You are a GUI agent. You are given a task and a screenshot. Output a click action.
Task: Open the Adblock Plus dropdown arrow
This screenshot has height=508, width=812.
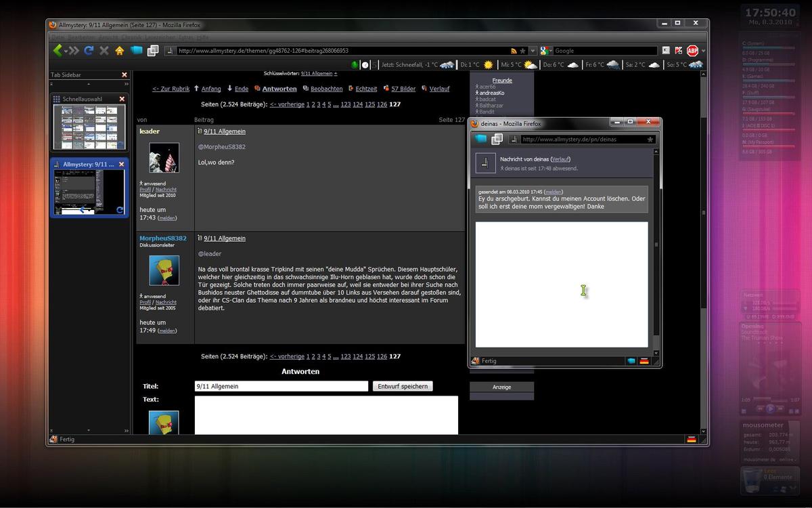(x=703, y=51)
